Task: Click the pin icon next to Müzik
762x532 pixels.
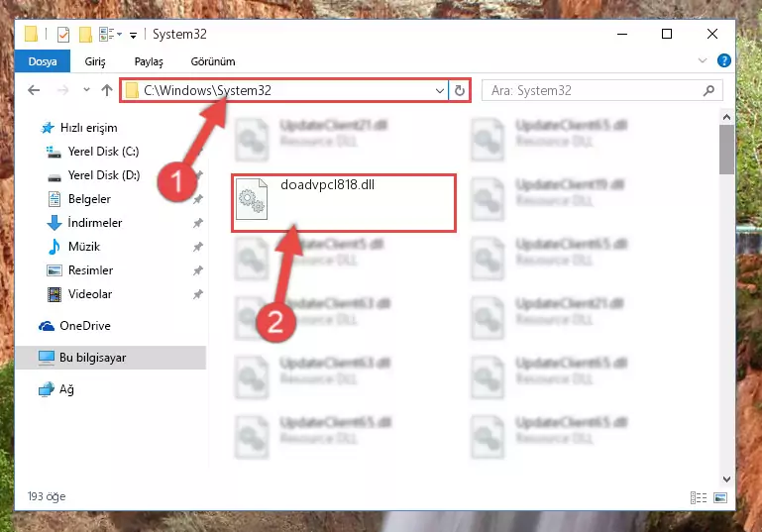Action: pyautogui.click(x=198, y=247)
